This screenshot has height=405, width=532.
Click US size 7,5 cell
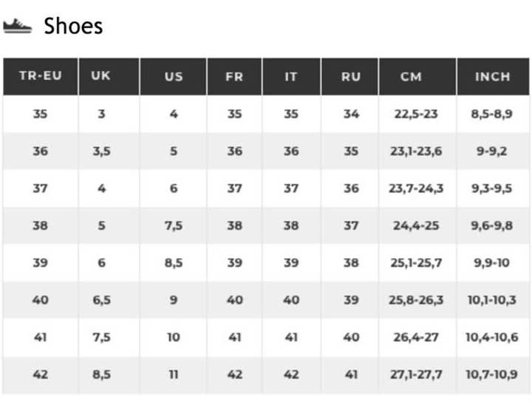[x=173, y=226]
